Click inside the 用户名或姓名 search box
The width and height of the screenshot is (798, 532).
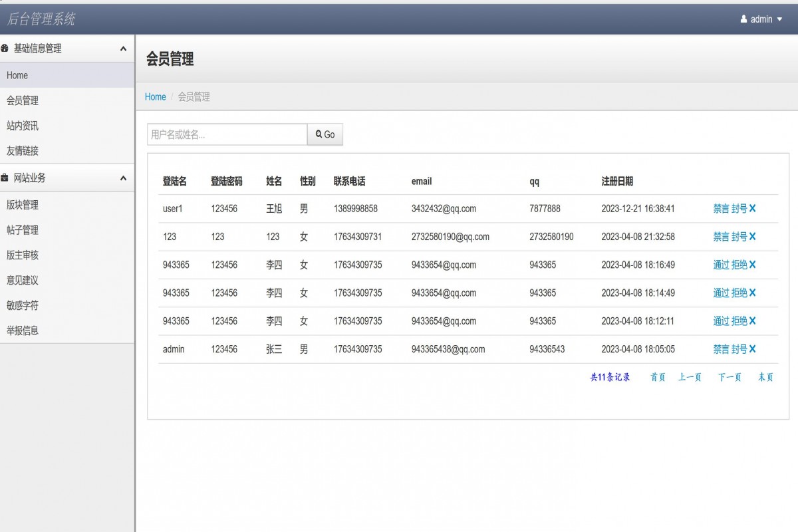(x=226, y=134)
